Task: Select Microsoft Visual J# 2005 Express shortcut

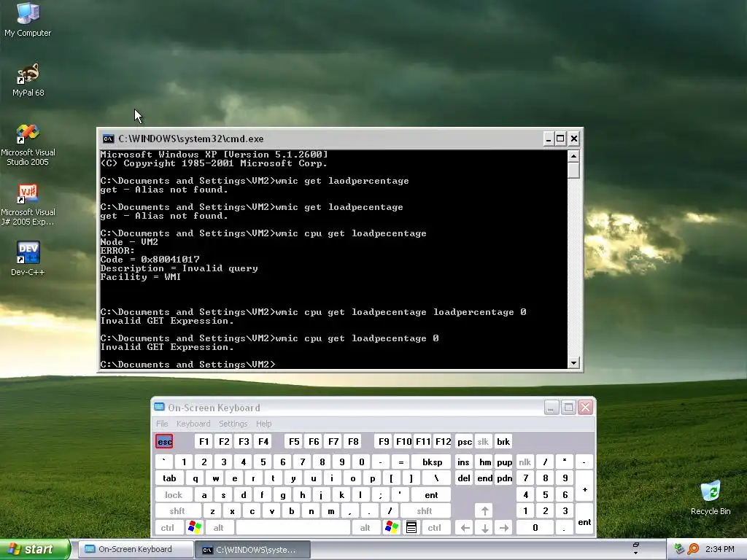Action: (x=28, y=205)
